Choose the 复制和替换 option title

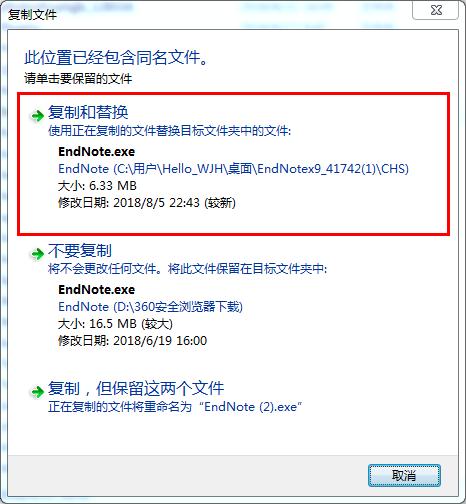[88, 112]
